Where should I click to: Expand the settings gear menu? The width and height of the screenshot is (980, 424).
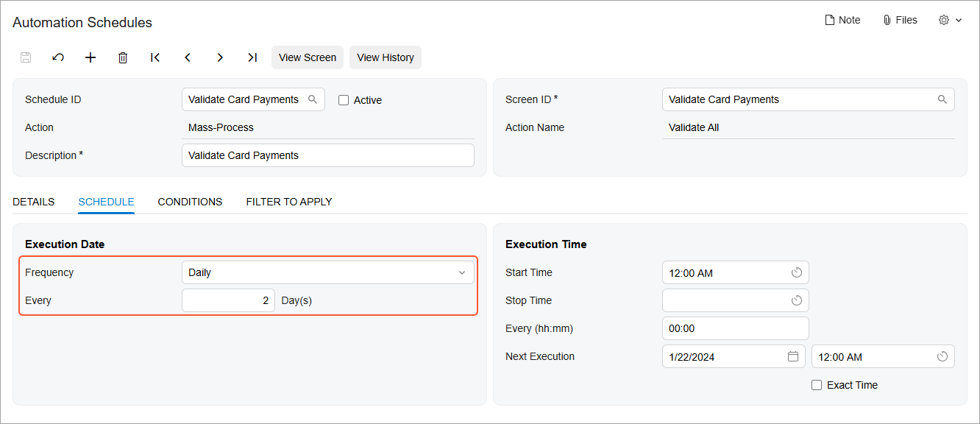click(x=949, y=20)
